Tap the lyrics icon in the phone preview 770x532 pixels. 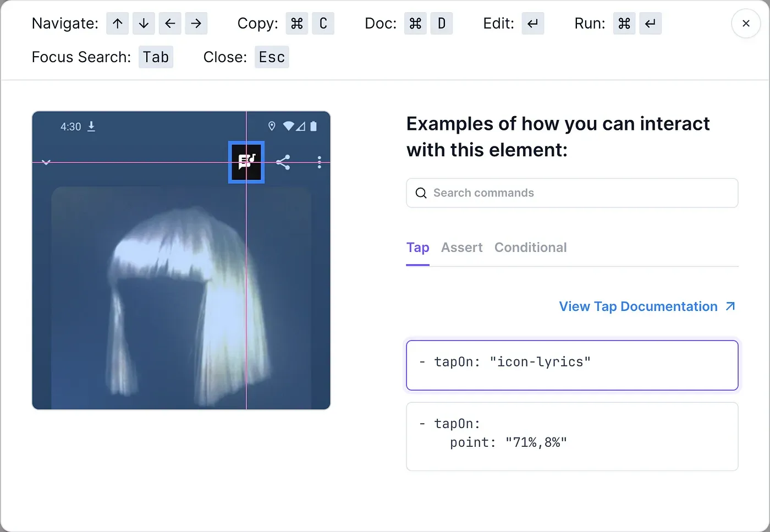pyautogui.click(x=246, y=162)
